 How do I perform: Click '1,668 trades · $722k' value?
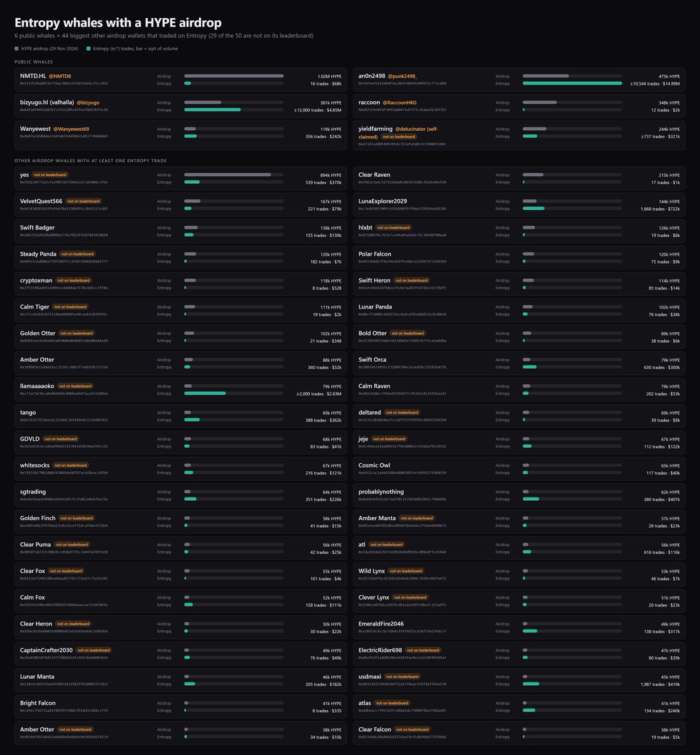tap(660, 209)
